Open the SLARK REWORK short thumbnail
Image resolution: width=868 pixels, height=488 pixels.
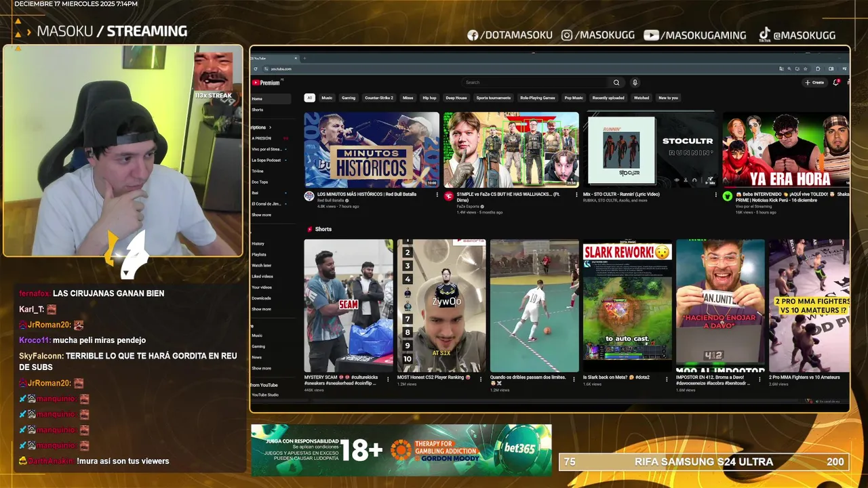click(627, 306)
